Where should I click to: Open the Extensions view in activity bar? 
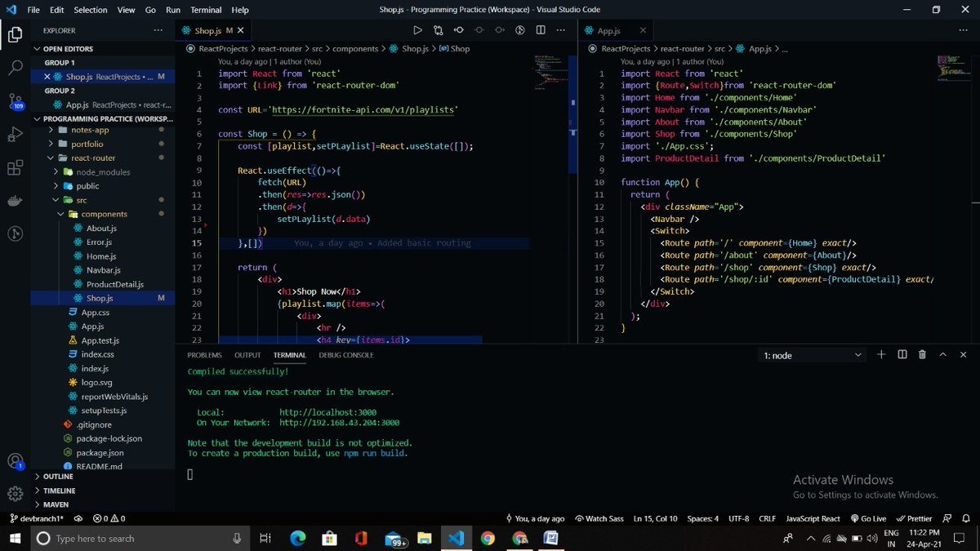coord(15,167)
